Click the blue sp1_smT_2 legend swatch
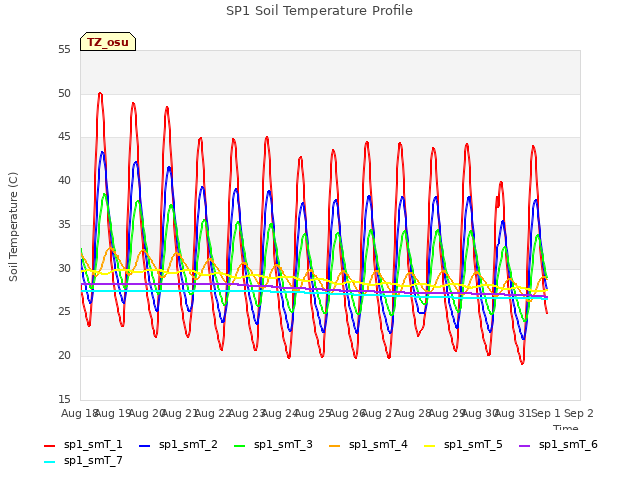This screenshot has width=640, height=480. pos(144,446)
